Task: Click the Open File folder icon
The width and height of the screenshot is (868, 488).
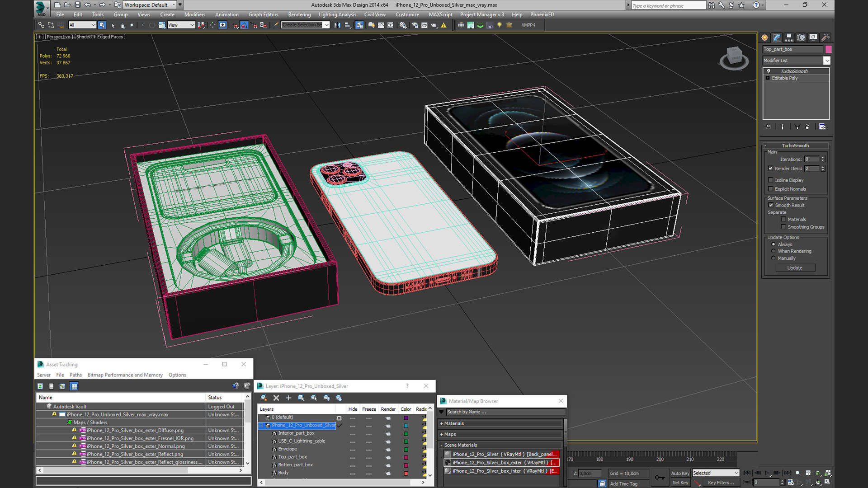Action: pyautogui.click(x=67, y=5)
